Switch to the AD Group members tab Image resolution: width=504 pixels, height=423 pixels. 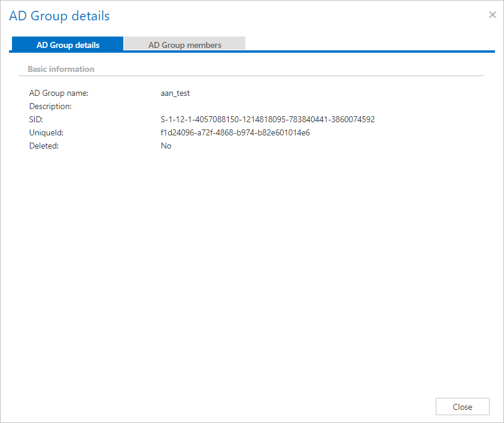click(184, 45)
